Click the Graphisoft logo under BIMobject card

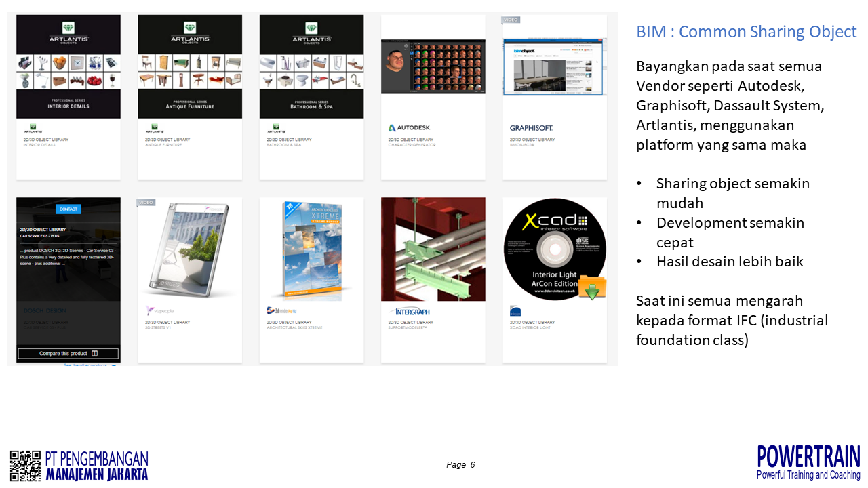point(531,127)
